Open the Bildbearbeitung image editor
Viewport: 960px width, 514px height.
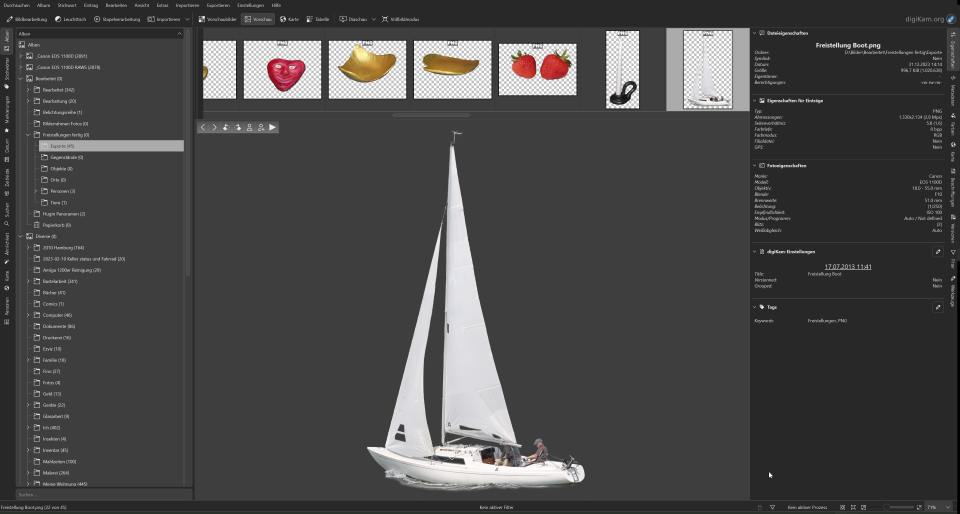coord(26,19)
